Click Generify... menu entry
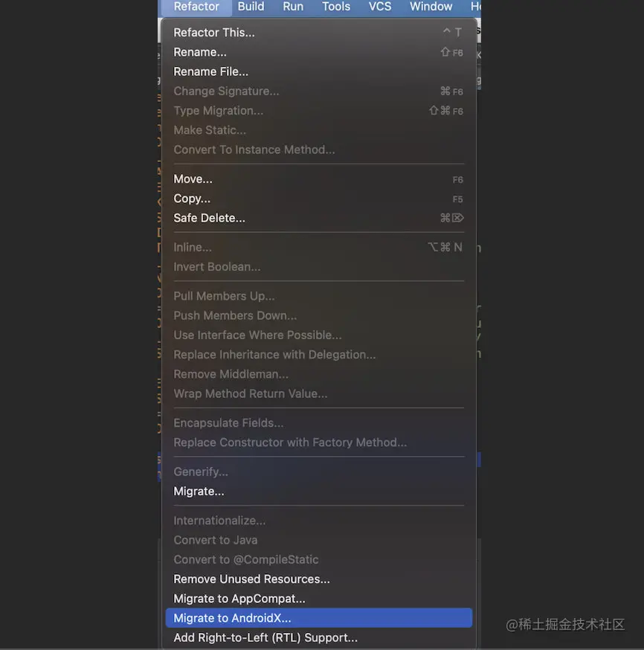Screen dimensions: 644x650 pyautogui.click(x=319, y=472)
